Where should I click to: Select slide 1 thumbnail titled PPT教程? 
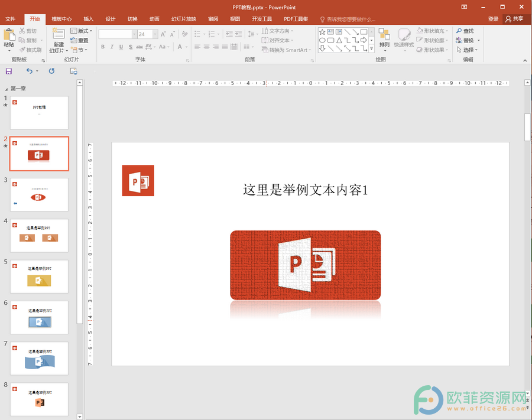(x=40, y=113)
